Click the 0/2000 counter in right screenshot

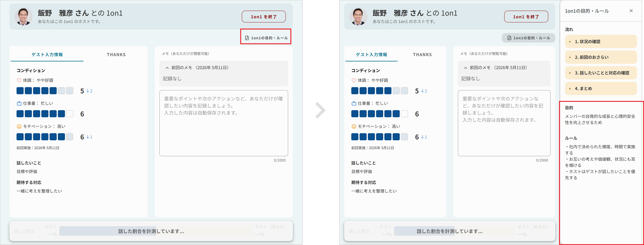pos(542,160)
